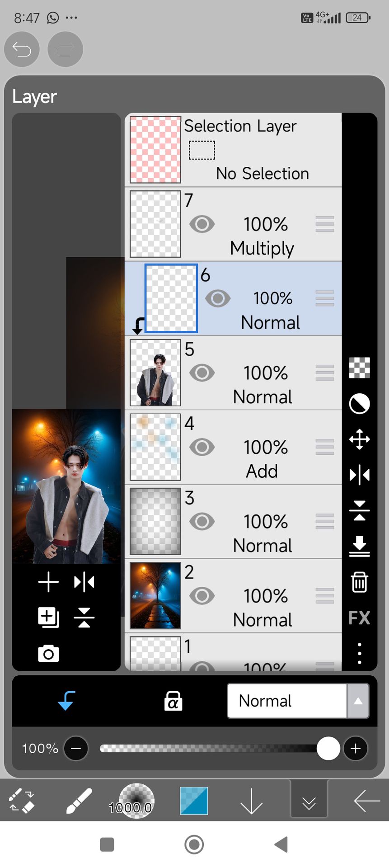389x868 pixels.
Task: Grab reorder handle of layer 5
Action: coord(325,373)
